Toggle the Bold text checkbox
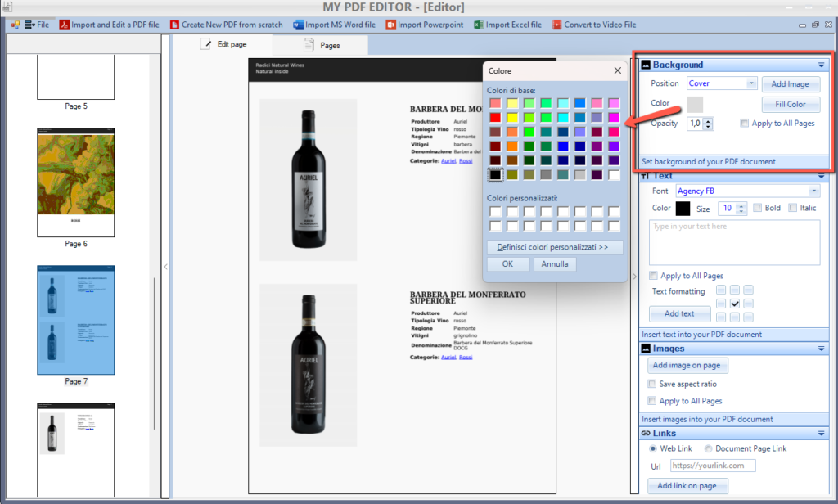 pos(758,208)
